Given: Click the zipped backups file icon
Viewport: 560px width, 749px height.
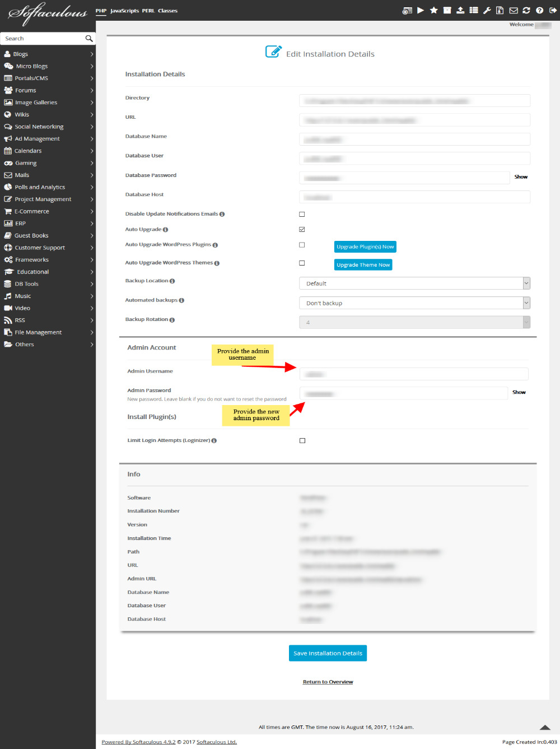Looking at the screenshot, I should (x=500, y=11).
